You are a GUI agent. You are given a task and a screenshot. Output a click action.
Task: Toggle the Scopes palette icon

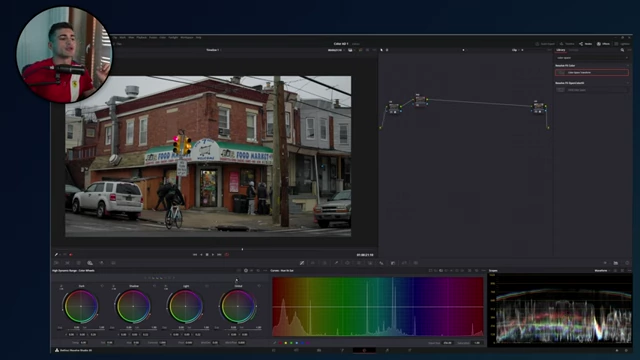616,263
